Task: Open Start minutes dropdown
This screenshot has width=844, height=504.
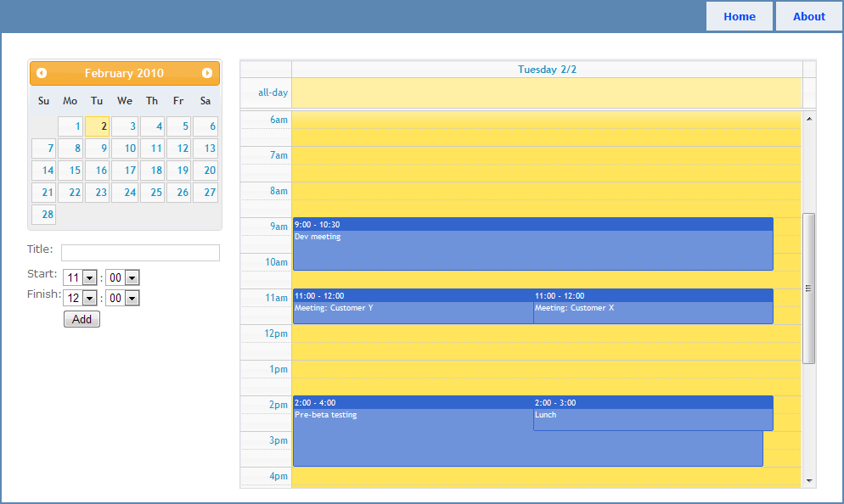Action: [122, 277]
